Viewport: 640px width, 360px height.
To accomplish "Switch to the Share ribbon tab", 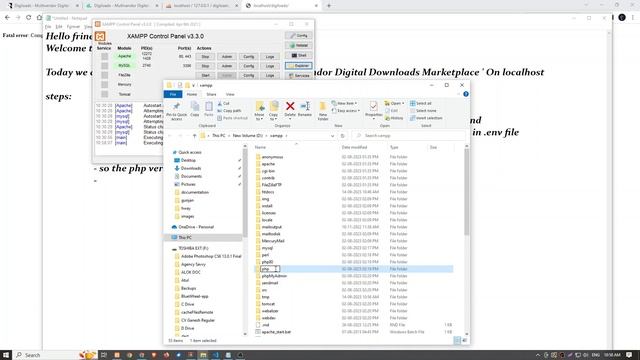I will [211, 94].
